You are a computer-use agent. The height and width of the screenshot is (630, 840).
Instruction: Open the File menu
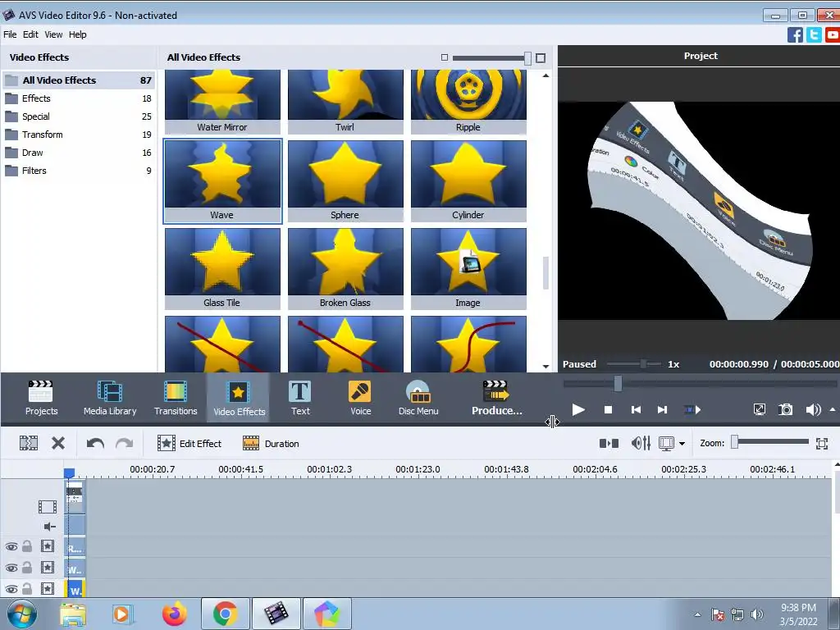pos(10,34)
